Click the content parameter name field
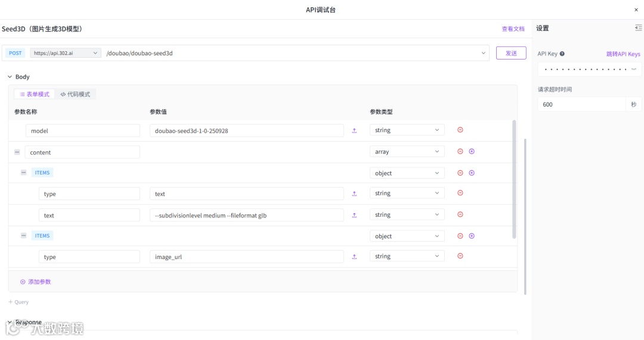Screen dimensions: 644x340 tap(82, 152)
